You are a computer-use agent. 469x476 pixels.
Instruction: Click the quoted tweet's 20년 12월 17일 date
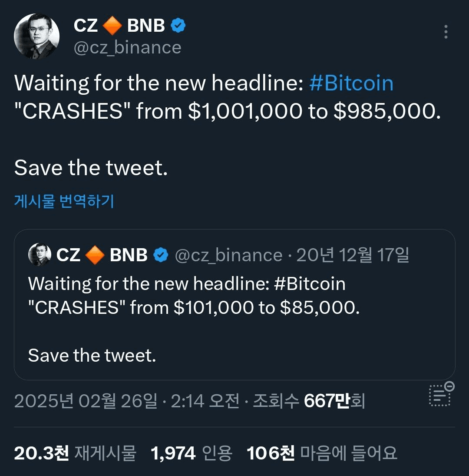(x=353, y=255)
